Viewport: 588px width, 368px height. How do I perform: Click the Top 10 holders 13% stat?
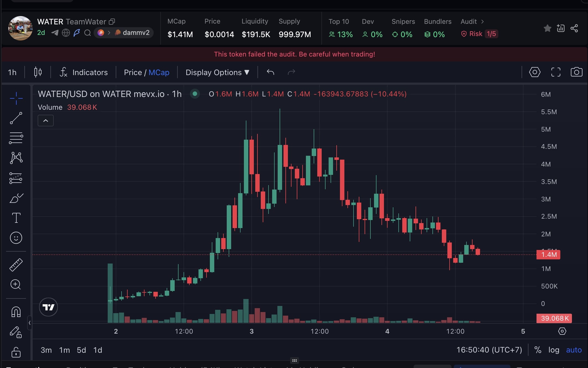341,28
